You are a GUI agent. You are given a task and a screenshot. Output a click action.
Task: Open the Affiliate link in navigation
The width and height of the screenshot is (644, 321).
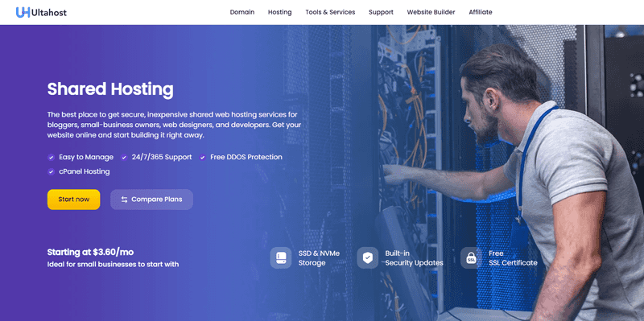coord(481,12)
